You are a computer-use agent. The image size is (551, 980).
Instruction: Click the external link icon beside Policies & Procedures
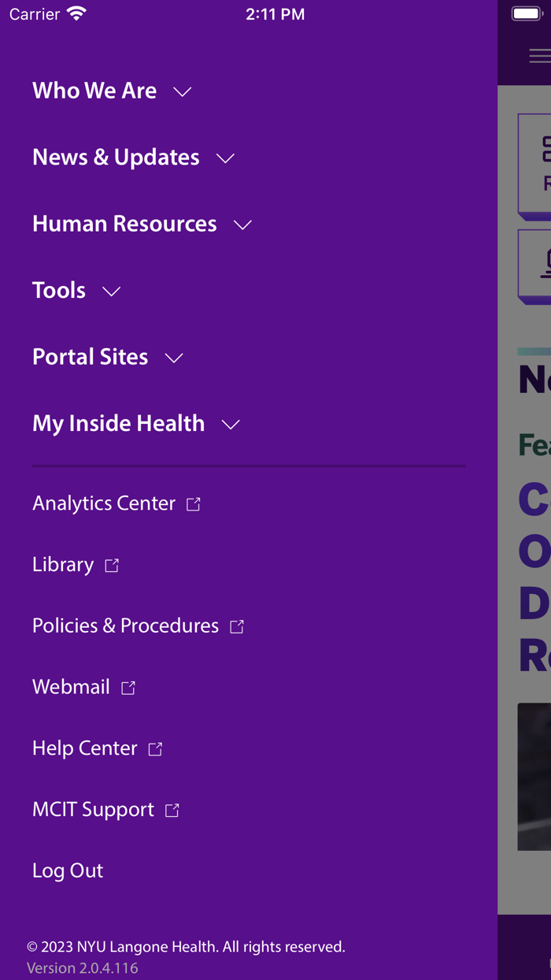tap(237, 625)
